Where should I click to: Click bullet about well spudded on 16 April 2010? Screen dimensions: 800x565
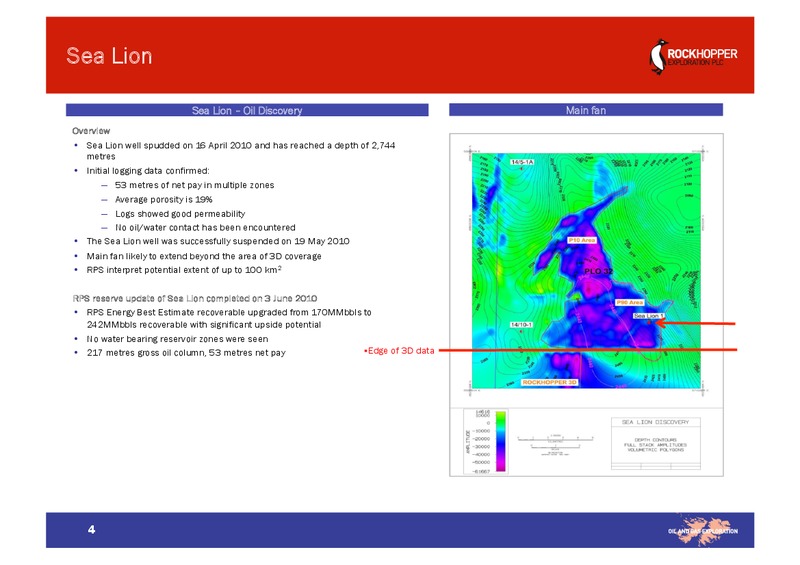(x=241, y=151)
